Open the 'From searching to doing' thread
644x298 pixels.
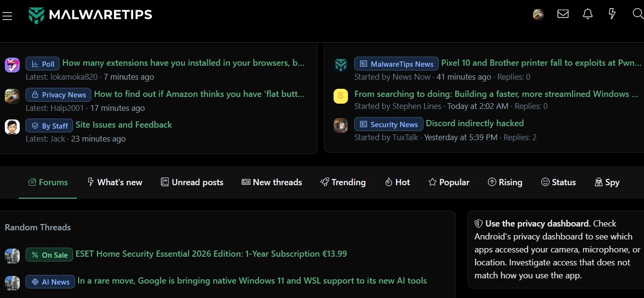[497, 94]
